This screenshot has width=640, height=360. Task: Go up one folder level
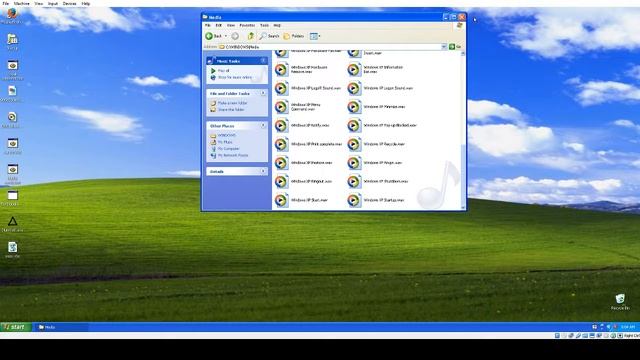(x=251, y=36)
